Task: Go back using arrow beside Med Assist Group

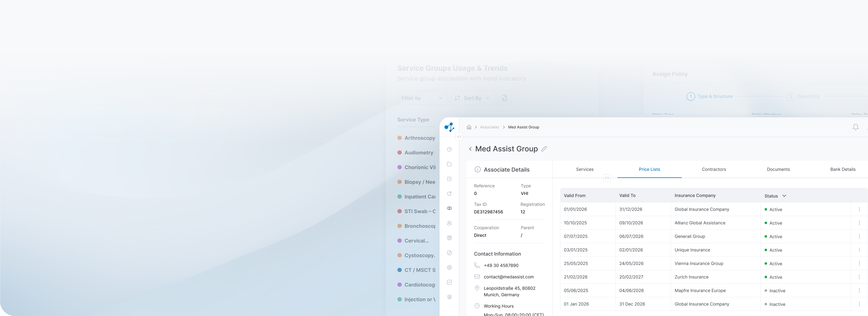Action: pyautogui.click(x=470, y=149)
